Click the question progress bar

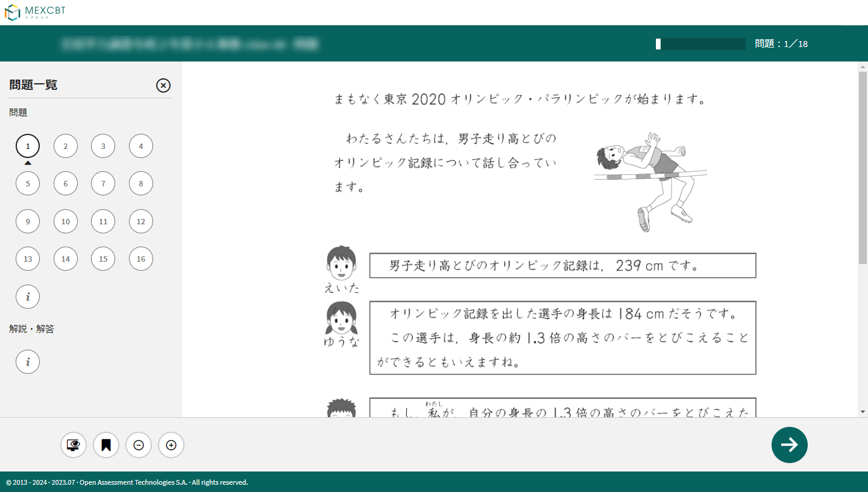pyautogui.click(x=700, y=44)
